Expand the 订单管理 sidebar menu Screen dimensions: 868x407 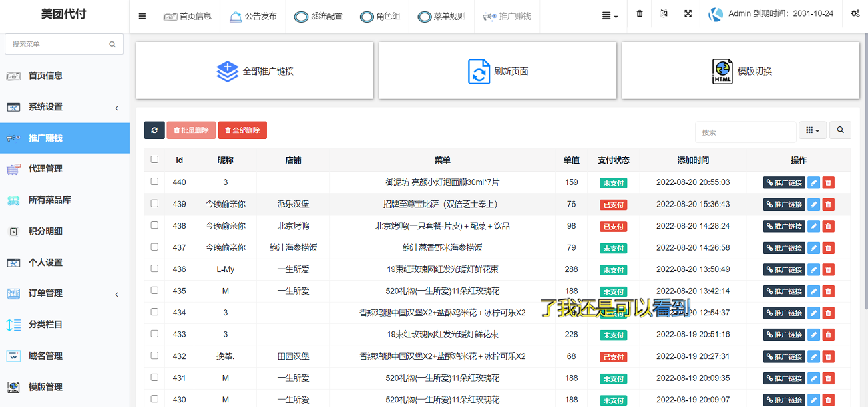click(65, 293)
